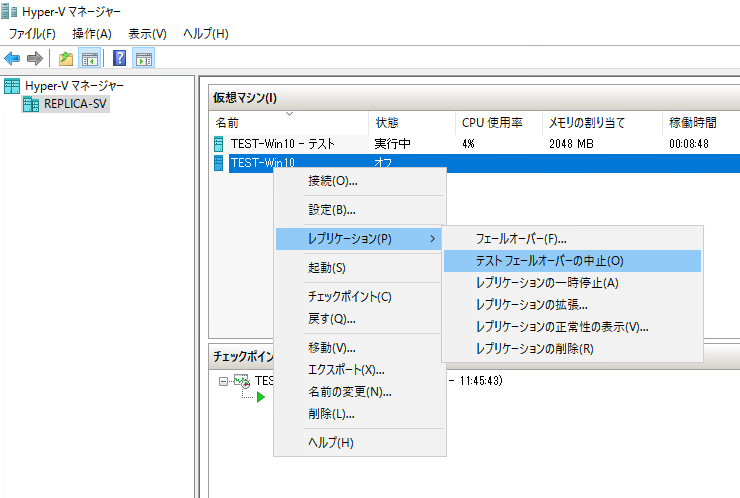Click the チェックポイント panel header

(x=243, y=356)
